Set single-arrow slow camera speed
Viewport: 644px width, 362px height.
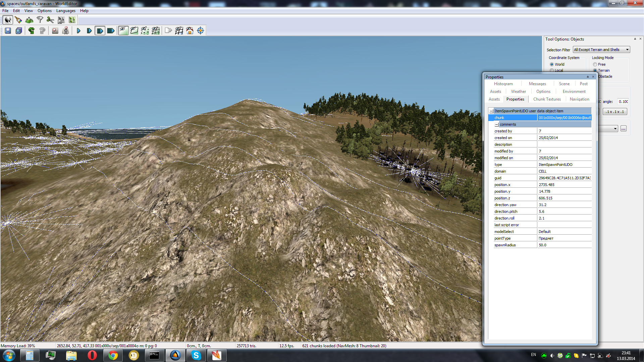[x=78, y=31]
